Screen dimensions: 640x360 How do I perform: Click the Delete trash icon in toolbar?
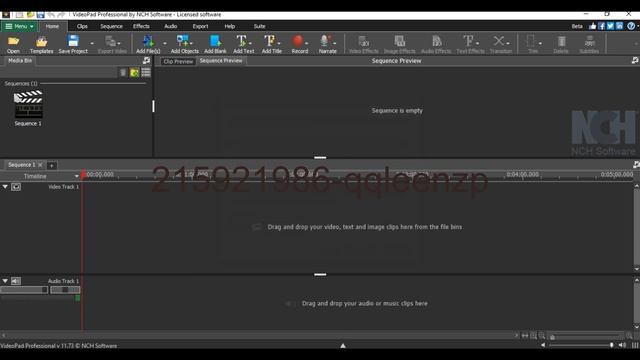(561, 44)
